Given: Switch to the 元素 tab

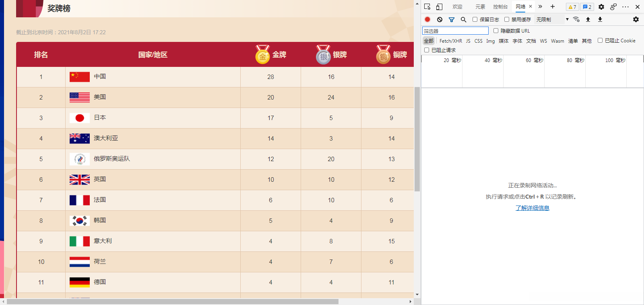Looking at the screenshot, I should pos(480,7).
